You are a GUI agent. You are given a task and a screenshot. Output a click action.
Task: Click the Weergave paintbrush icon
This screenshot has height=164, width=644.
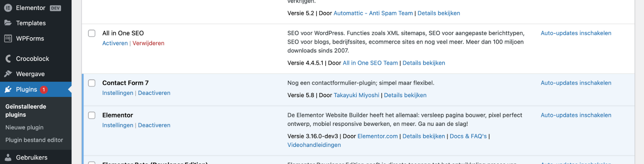8,74
